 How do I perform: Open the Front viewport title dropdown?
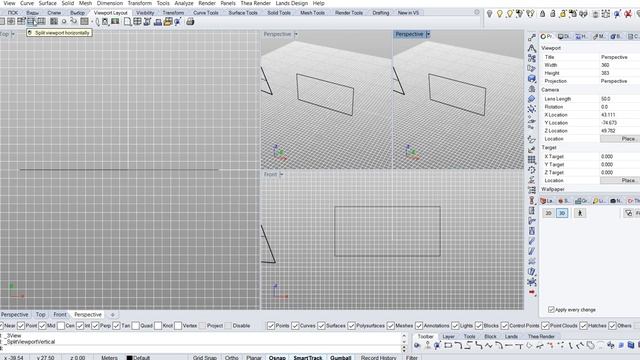pyautogui.click(x=281, y=174)
